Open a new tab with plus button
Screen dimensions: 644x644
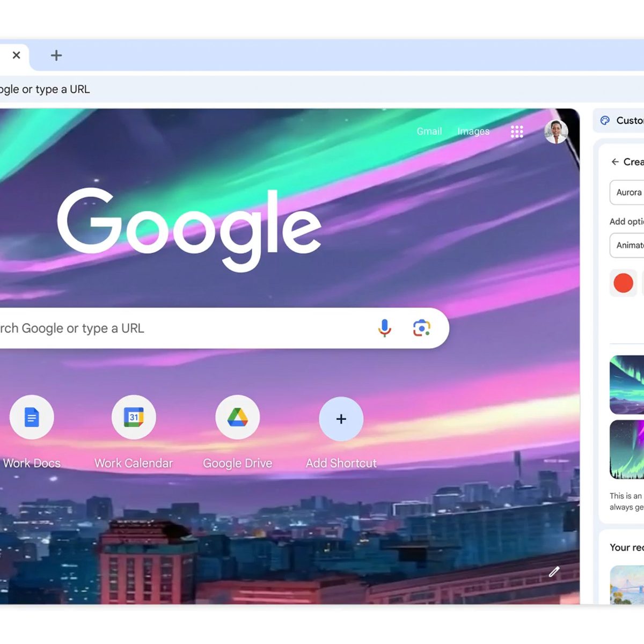click(x=56, y=55)
